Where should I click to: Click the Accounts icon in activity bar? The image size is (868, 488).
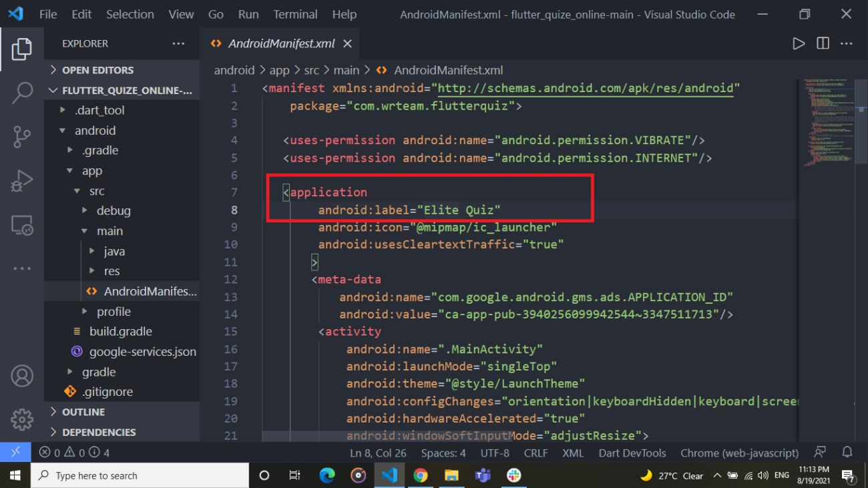tap(22, 376)
